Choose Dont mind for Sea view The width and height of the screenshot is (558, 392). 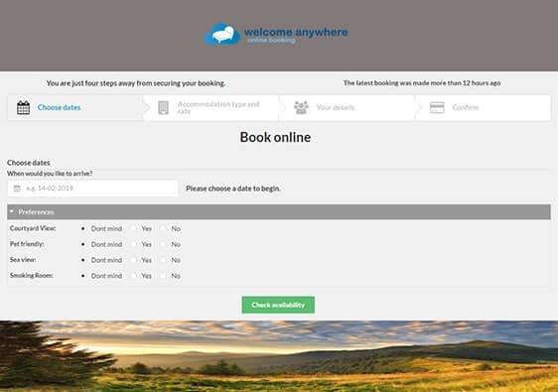click(83, 260)
